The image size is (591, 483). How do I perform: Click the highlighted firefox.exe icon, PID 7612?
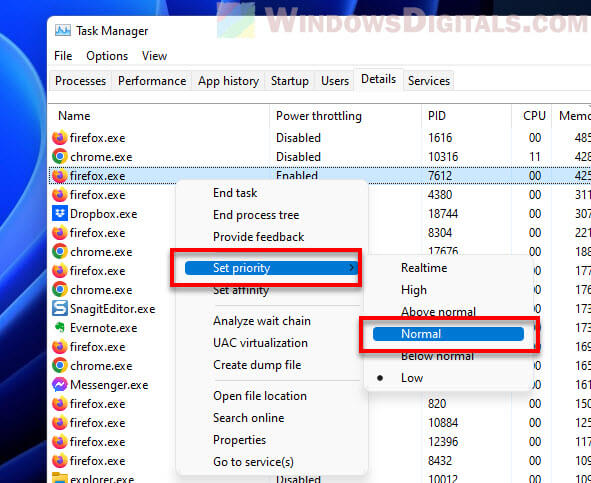tap(60, 176)
